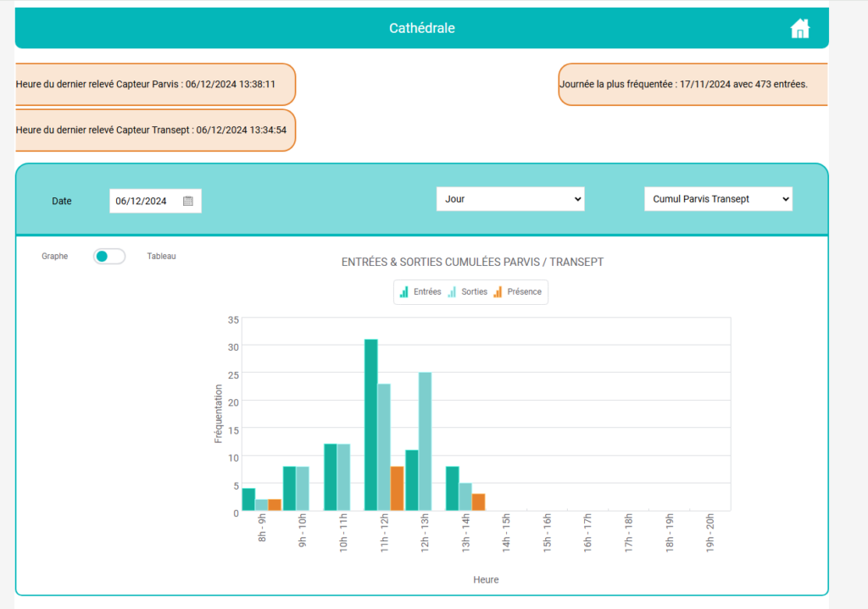Expand the Cumul Parvis Transept dropdown
Viewport: 868px width, 609px height.
pos(718,199)
